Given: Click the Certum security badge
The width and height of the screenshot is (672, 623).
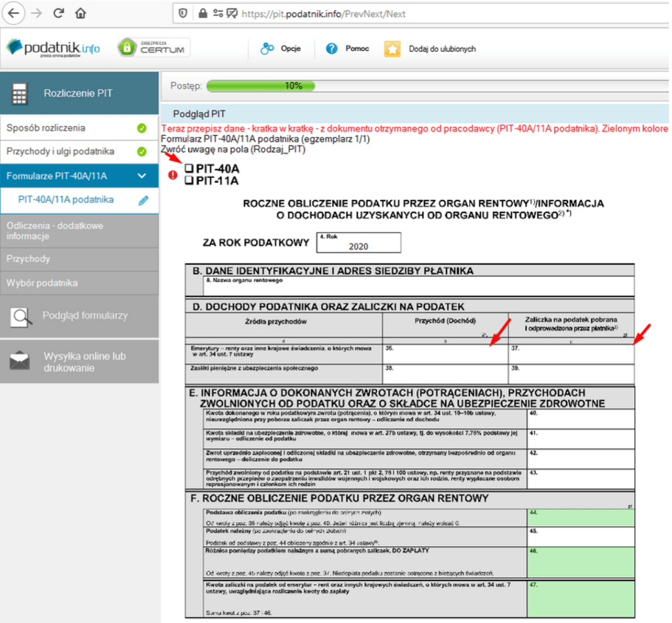Looking at the screenshot, I should click(x=153, y=47).
